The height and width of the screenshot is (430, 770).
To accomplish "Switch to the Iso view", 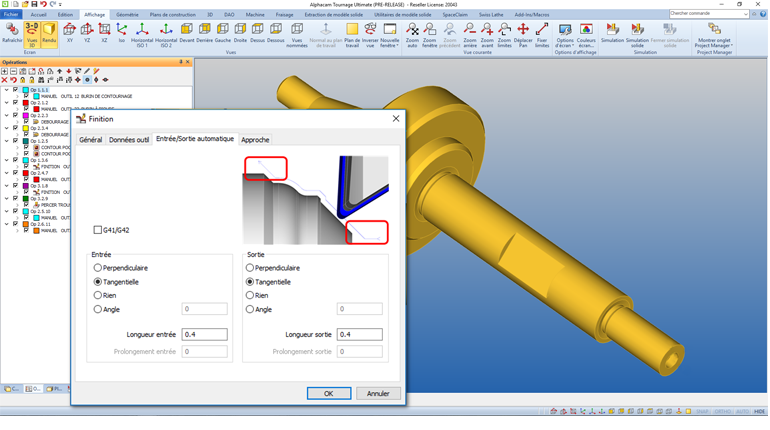I will click(x=122, y=32).
